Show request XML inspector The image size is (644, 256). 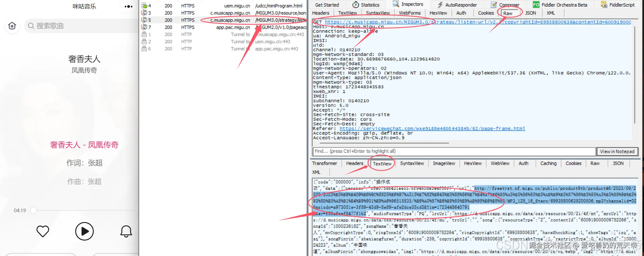[551, 13]
